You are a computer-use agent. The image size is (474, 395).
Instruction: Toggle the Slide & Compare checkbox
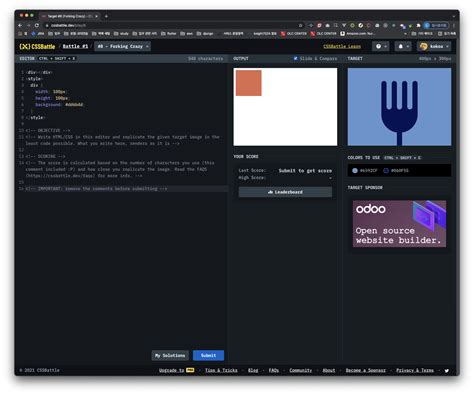click(x=295, y=58)
